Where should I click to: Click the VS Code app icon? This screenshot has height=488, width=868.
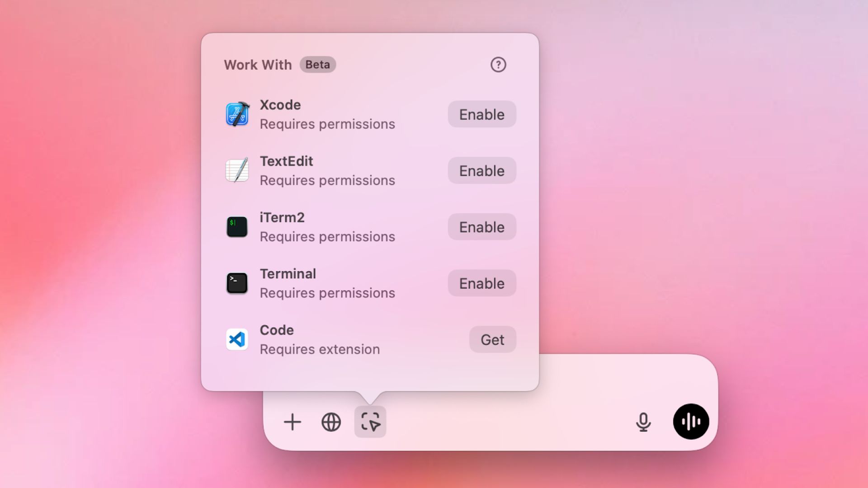click(237, 338)
